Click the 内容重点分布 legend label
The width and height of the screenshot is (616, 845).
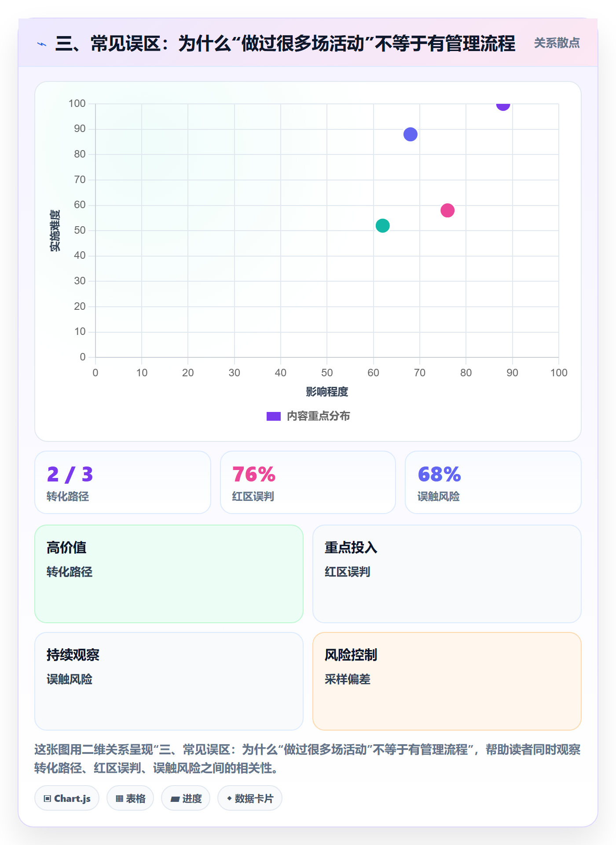click(318, 416)
